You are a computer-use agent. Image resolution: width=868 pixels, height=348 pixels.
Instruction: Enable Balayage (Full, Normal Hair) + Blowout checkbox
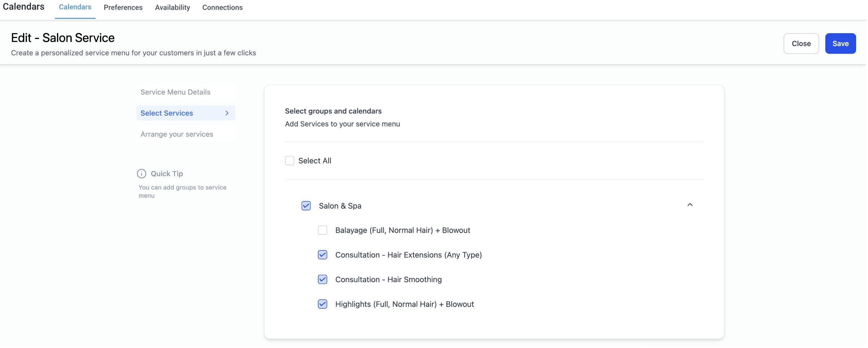pos(323,231)
